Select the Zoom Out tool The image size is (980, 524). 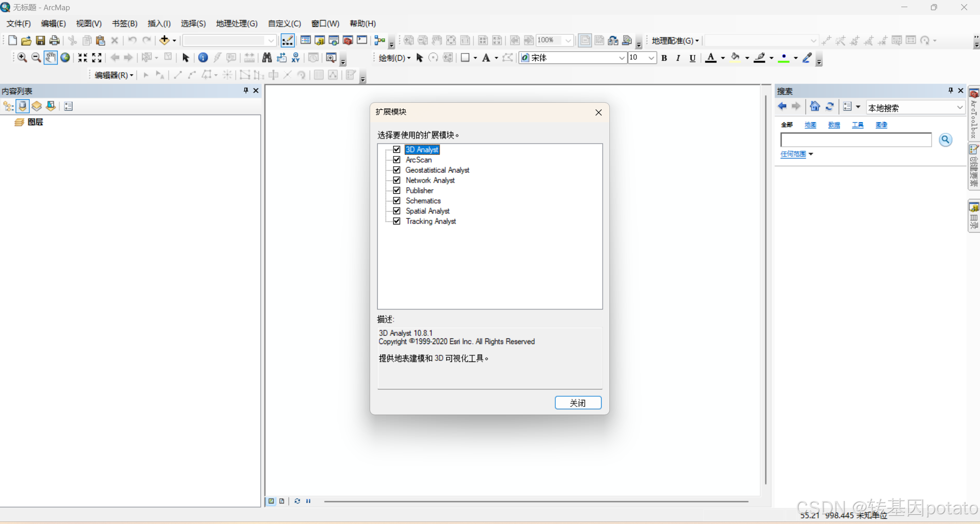pos(36,58)
